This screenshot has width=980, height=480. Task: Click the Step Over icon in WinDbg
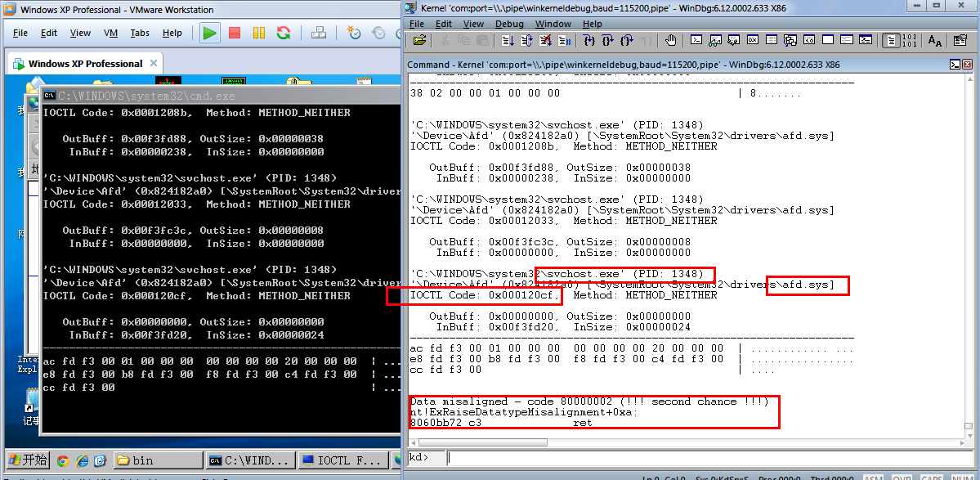607,41
